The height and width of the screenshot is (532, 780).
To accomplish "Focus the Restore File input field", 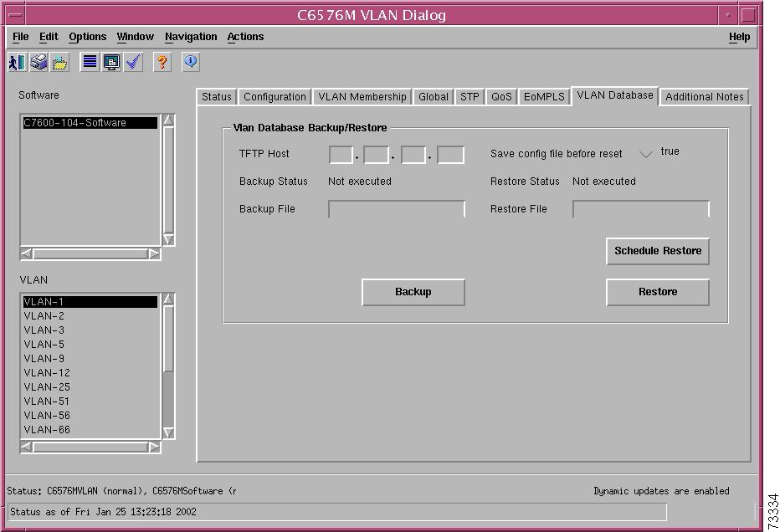I will [x=641, y=209].
